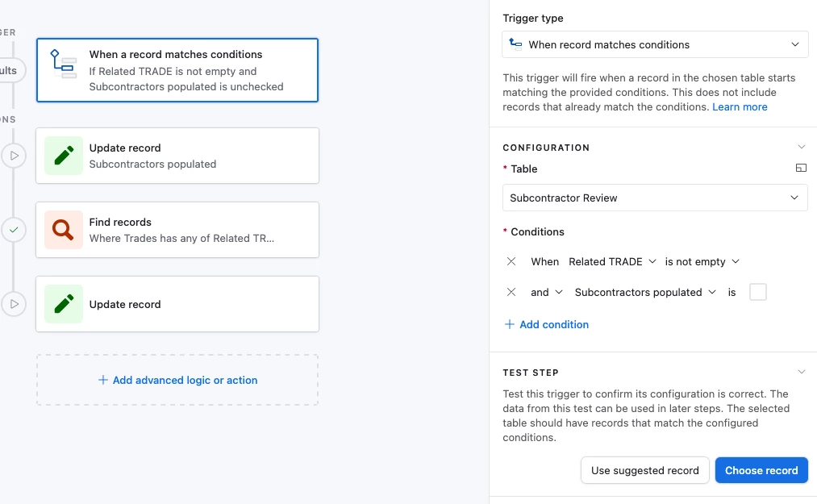Click Use suggested record button

644,470
